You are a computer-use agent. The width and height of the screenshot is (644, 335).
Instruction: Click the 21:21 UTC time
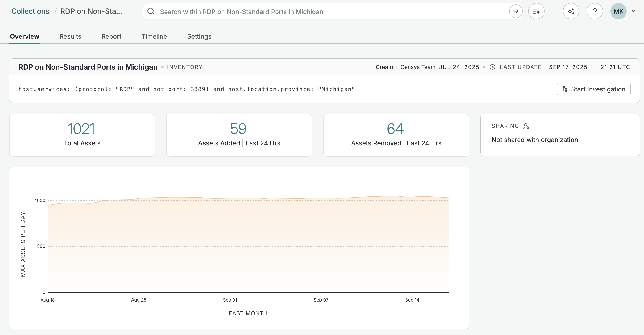[x=615, y=67]
